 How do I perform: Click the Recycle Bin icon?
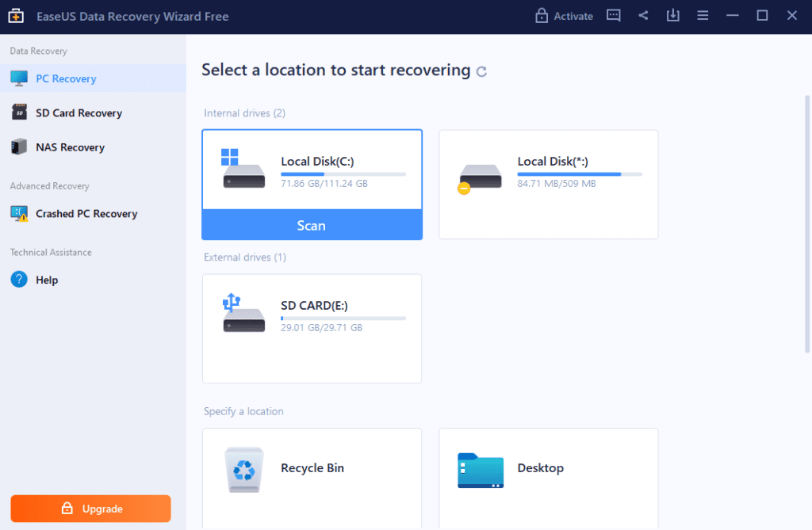pos(243,469)
